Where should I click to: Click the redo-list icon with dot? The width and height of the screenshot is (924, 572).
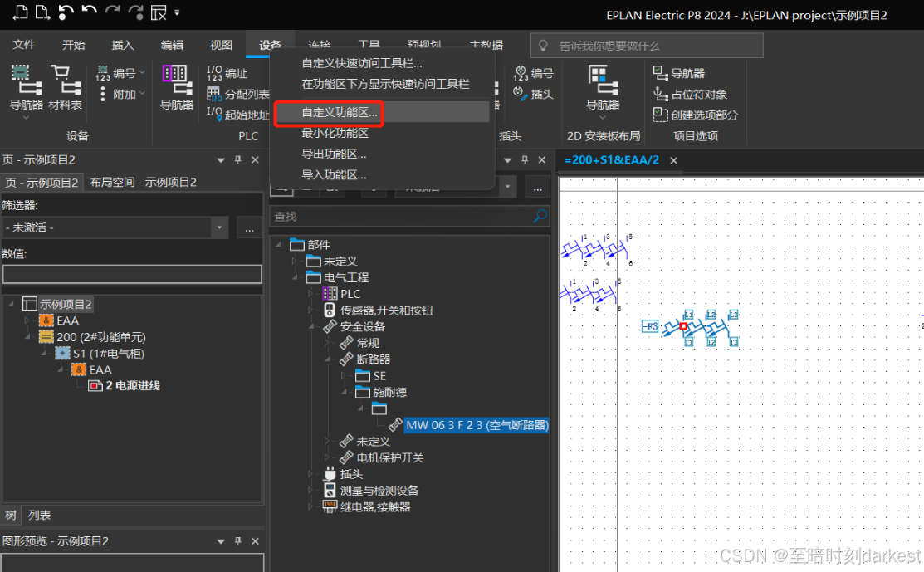[135, 12]
